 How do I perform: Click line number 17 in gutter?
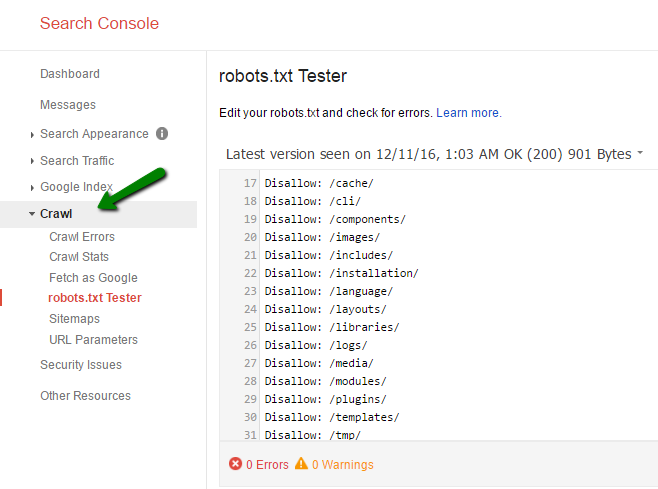click(250, 183)
